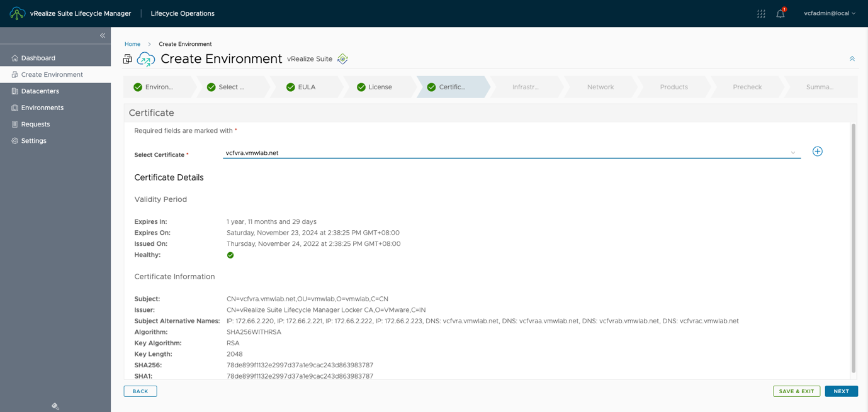Go to the Environment wizard step
868x412 pixels.
point(159,87)
